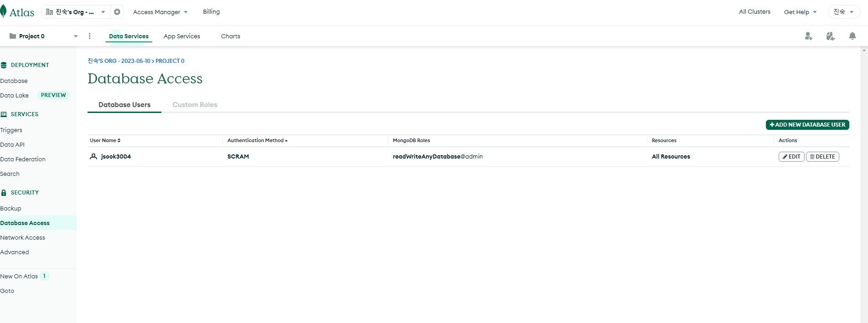Viewport: 868px width, 323px height.
Task: Open Backup in the sidebar
Action: pyautogui.click(x=10, y=208)
